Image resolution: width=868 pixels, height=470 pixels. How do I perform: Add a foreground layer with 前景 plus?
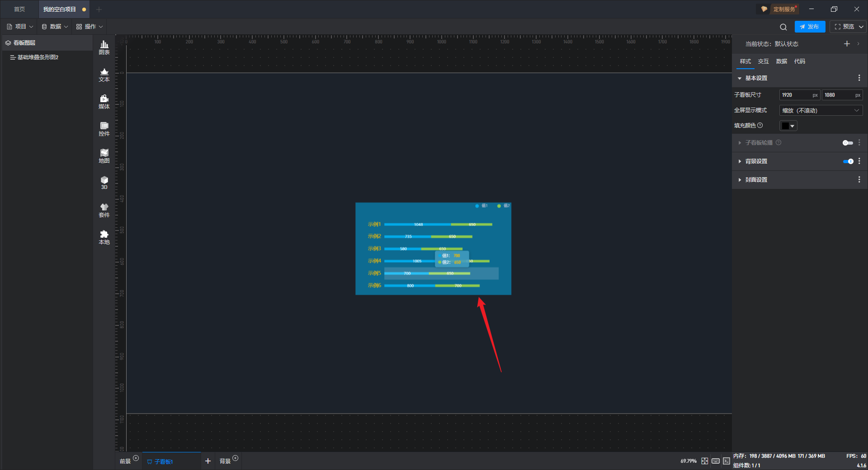tap(136, 458)
